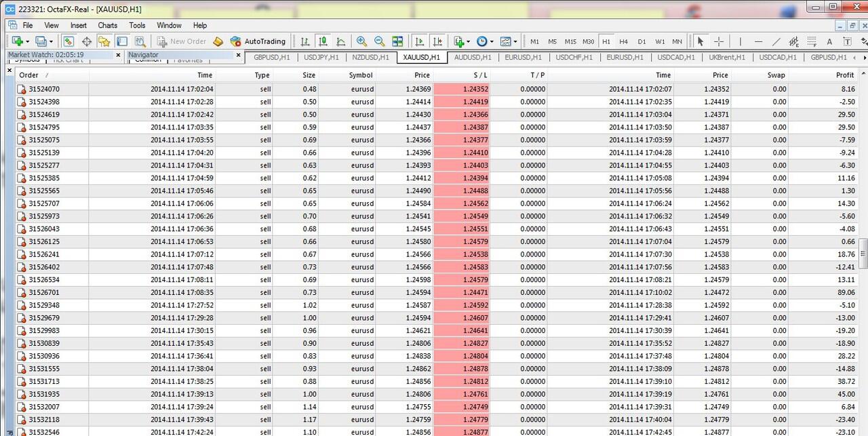The width and height of the screenshot is (868, 436).
Task: Switch to the UKBrent,H1 chart tab
Action: point(727,58)
